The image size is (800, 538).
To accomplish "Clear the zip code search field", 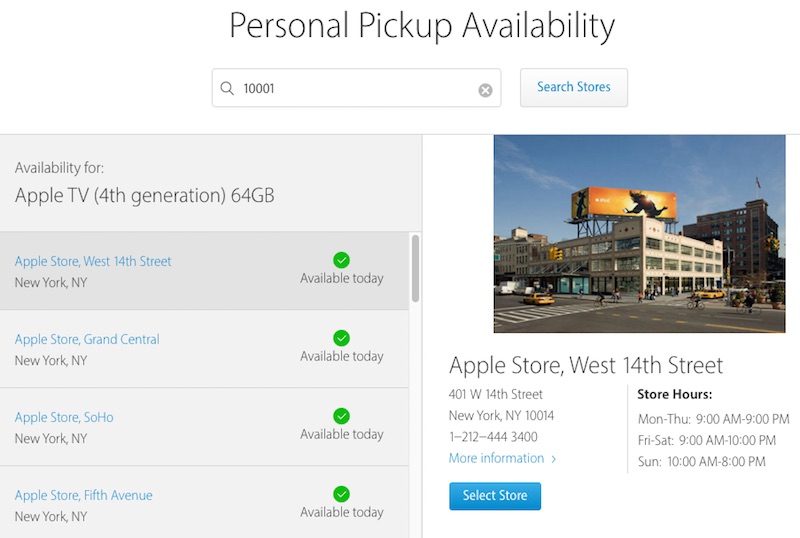I will tap(485, 90).
